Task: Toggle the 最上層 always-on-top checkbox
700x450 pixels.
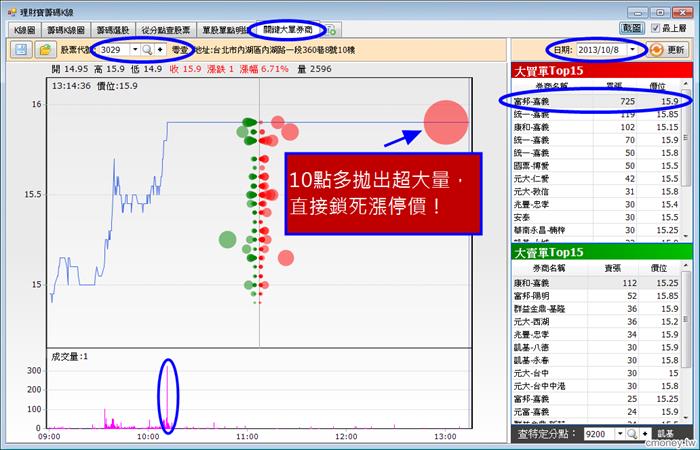Action: [655, 28]
